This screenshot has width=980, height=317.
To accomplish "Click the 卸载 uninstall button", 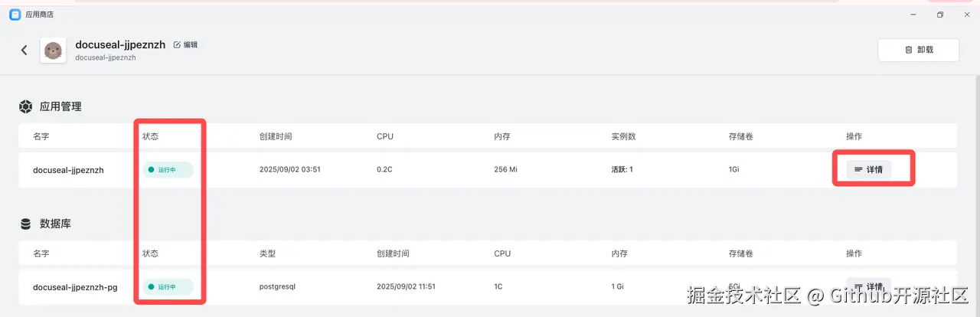I will pos(919,50).
